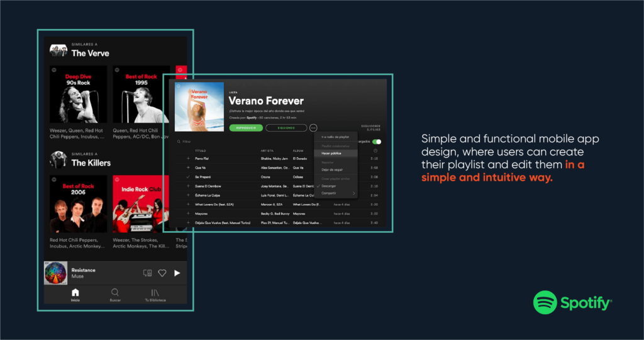Screen dimensions: 644x340
Task: Sort by the clock duration icon
Action: (x=375, y=150)
